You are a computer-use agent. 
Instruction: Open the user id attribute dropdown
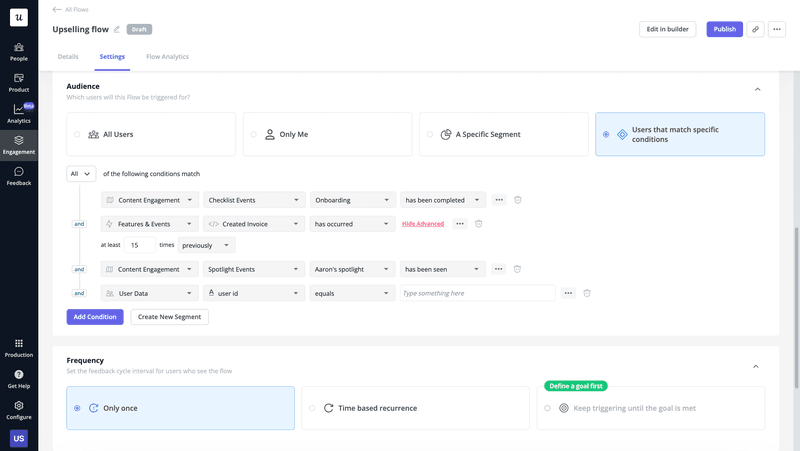tap(254, 293)
